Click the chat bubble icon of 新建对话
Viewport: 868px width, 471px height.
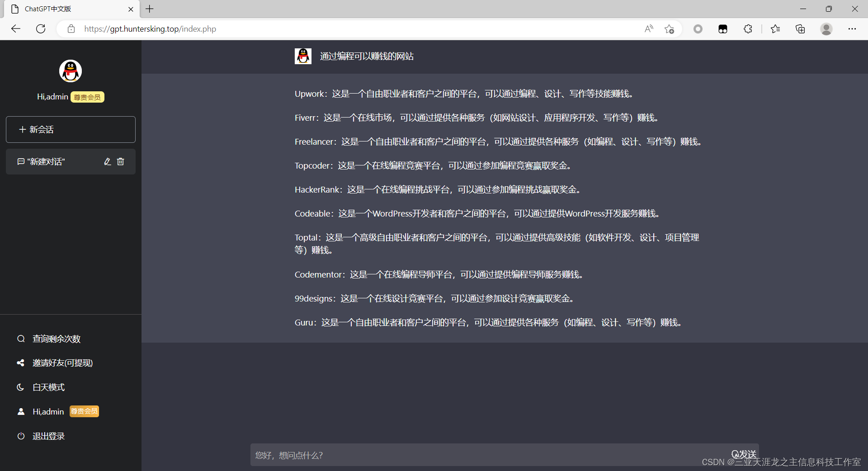coord(21,161)
